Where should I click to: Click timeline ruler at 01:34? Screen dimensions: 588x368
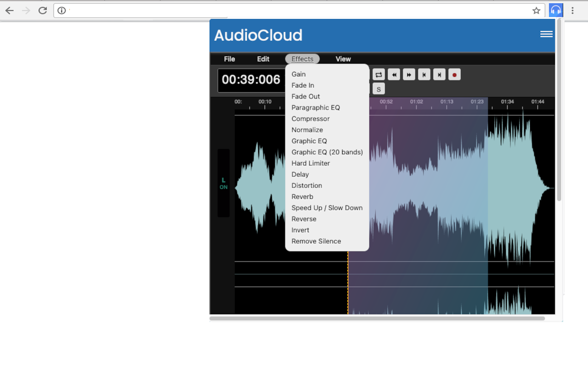(507, 102)
